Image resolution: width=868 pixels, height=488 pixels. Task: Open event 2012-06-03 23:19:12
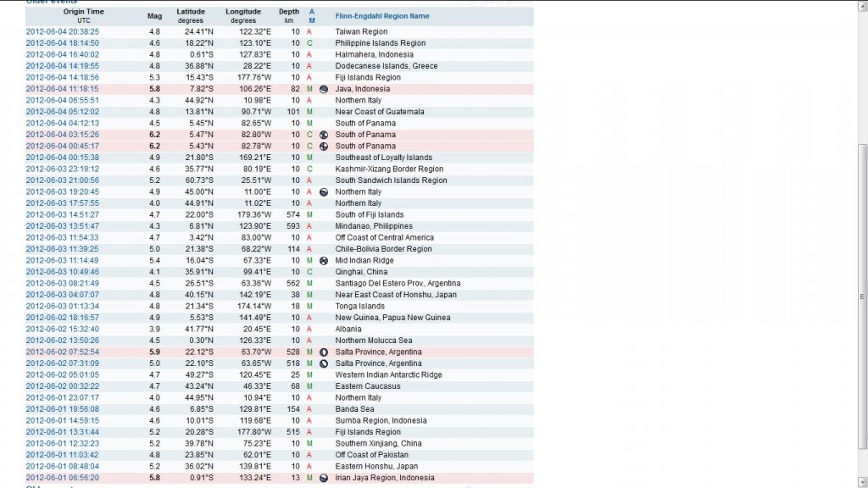pos(63,169)
